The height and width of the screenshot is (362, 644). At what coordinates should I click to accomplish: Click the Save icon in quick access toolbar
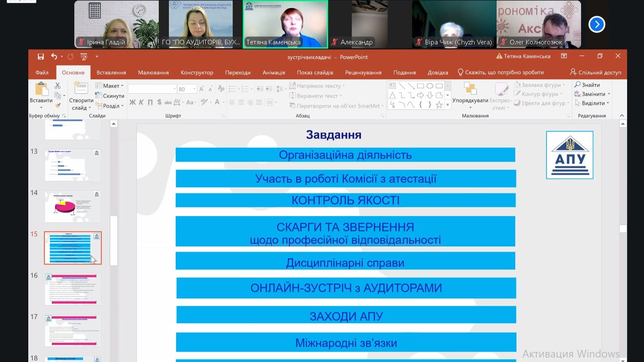[x=41, y=57]
